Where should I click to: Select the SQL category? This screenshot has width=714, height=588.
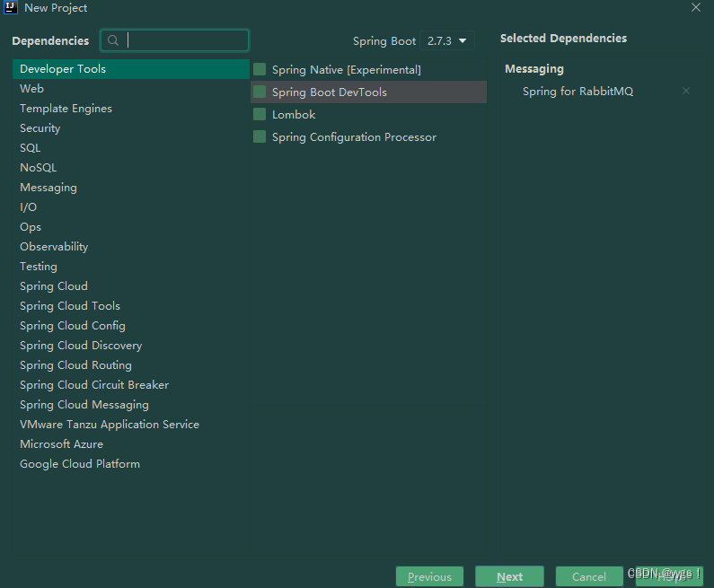[131, 148]
